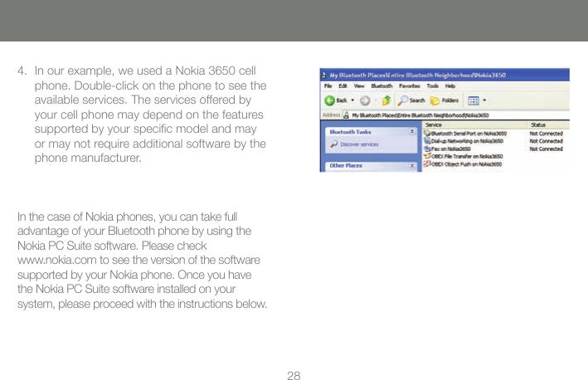Click Not Connected status for Bluetooth Serial Port
Screen dimensions: 588x380
point(546,134)
